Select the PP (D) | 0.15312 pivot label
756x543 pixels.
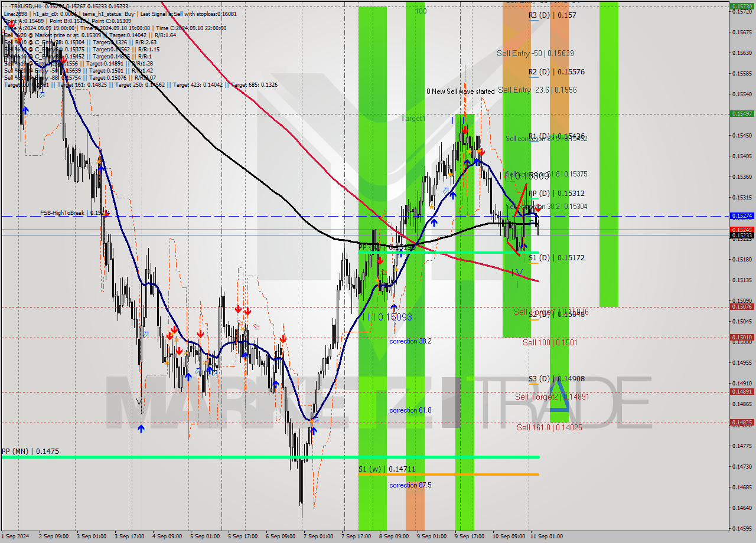[x=556, y=194]
